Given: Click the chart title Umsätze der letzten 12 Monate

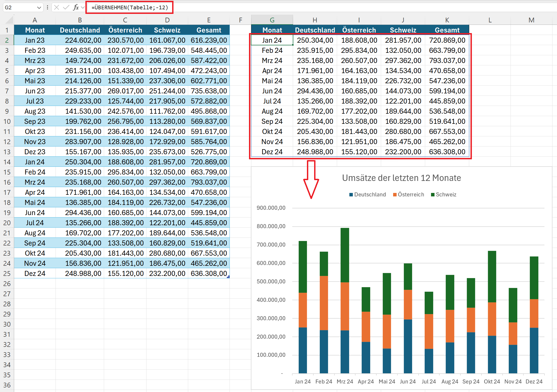Looking at the screenshot, I should tap(401, 178).
